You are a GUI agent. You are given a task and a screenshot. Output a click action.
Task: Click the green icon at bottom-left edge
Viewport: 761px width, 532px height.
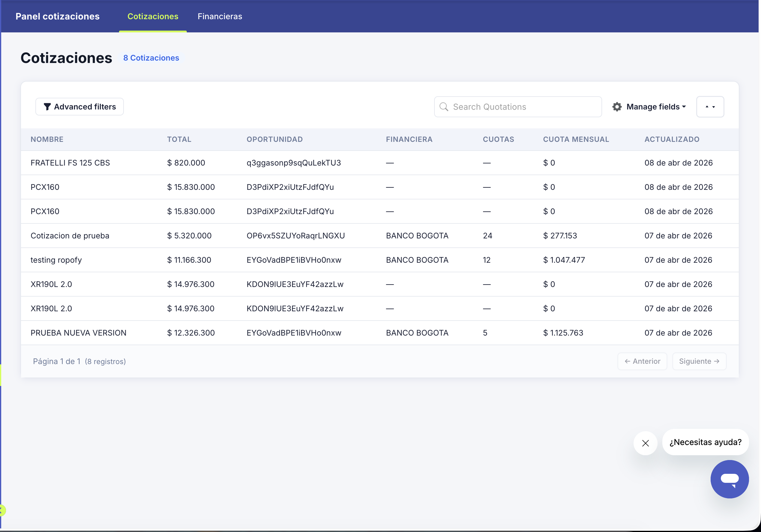[2, 510]
